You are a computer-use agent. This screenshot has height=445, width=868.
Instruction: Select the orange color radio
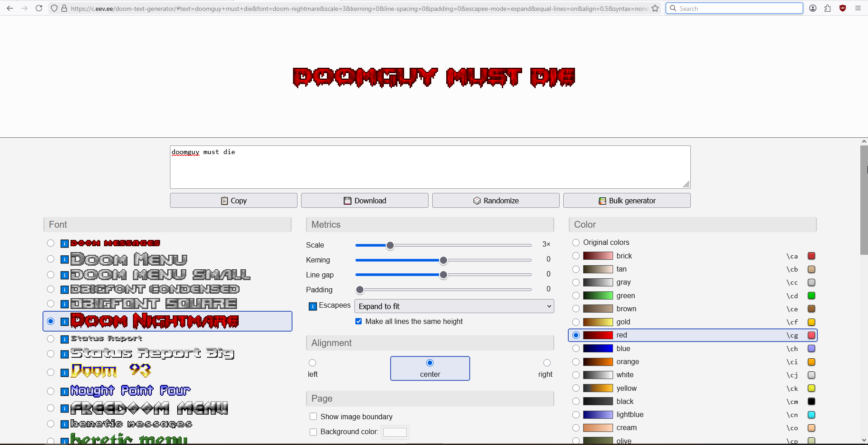point(576,362)
